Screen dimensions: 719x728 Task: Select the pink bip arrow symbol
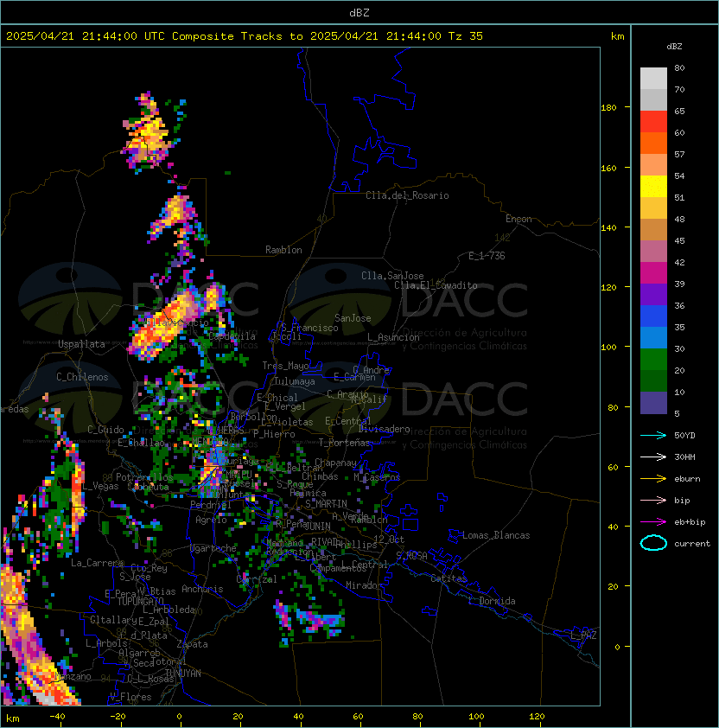click(653, 500)
